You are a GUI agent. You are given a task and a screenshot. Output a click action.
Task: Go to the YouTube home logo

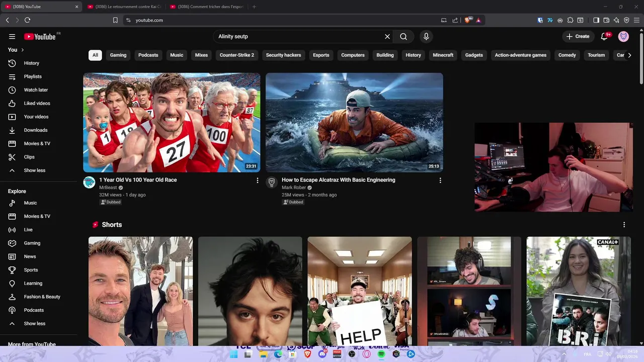click(x=40, y=36)
